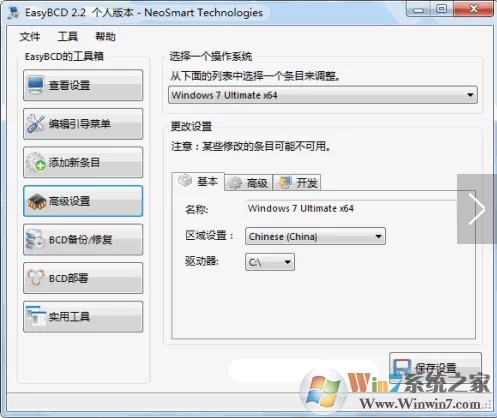Viewport: 497px width, 418px height.
Task: Click the 名称 text field
Action: (351, 209)
